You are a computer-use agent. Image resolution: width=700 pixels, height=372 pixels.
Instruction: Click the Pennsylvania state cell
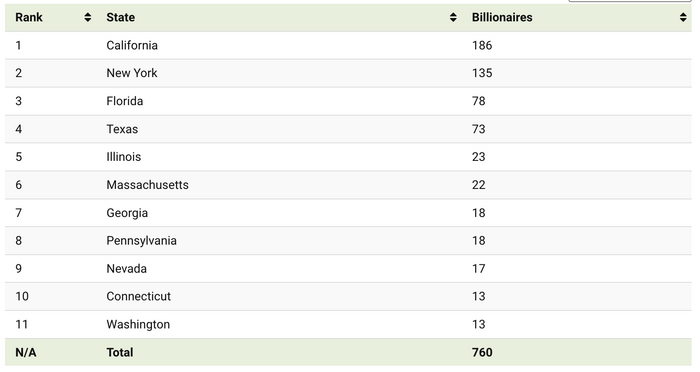coord(142,241)
